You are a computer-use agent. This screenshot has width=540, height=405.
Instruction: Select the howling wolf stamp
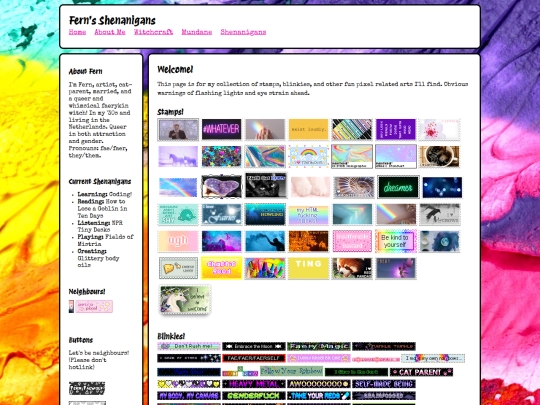pyautogui.click(x=265, y=214)
